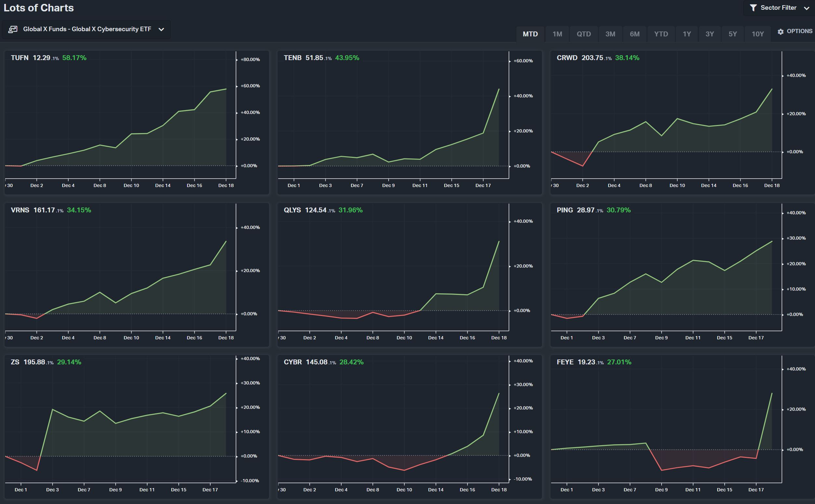The height and width of the screenshot is (504, 815).
Task: Click the funnel icon in Sector Filter
Action: 753,8
